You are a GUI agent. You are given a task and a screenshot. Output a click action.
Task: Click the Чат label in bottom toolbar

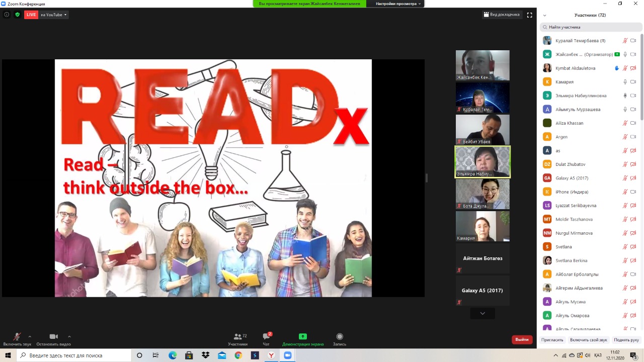point(266,344)
